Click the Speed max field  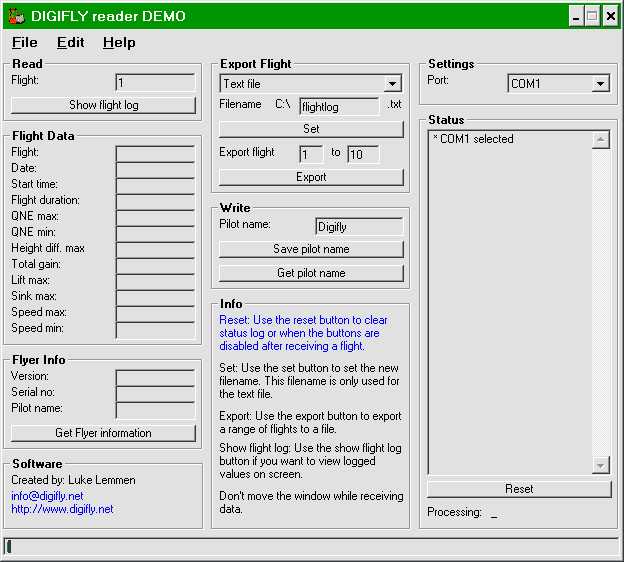coord(156,314)
